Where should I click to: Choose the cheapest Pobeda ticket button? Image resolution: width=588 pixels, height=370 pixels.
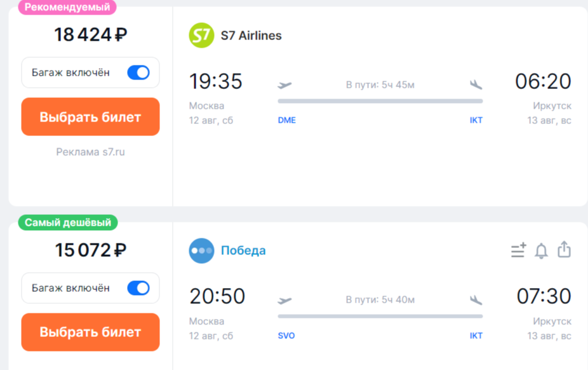tap(90, 332)
